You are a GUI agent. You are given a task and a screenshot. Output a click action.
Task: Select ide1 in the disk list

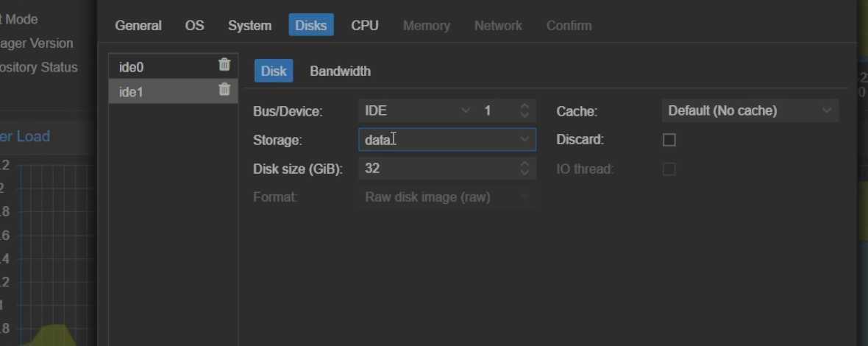[x=174, y=91]
